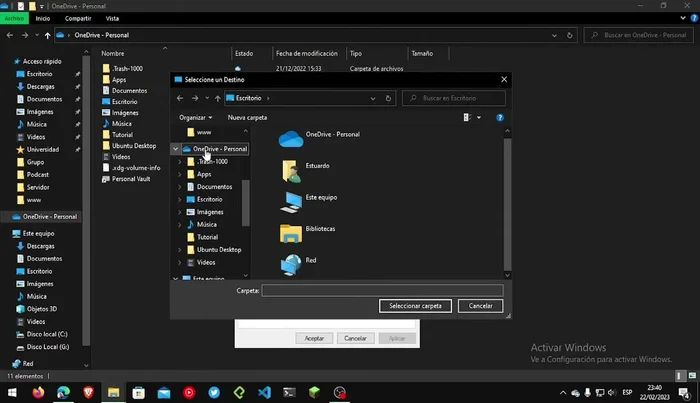The height and width of the screenshot is (403, 700).
Task: Click the Carpeta text field
Action: point(383,291)
